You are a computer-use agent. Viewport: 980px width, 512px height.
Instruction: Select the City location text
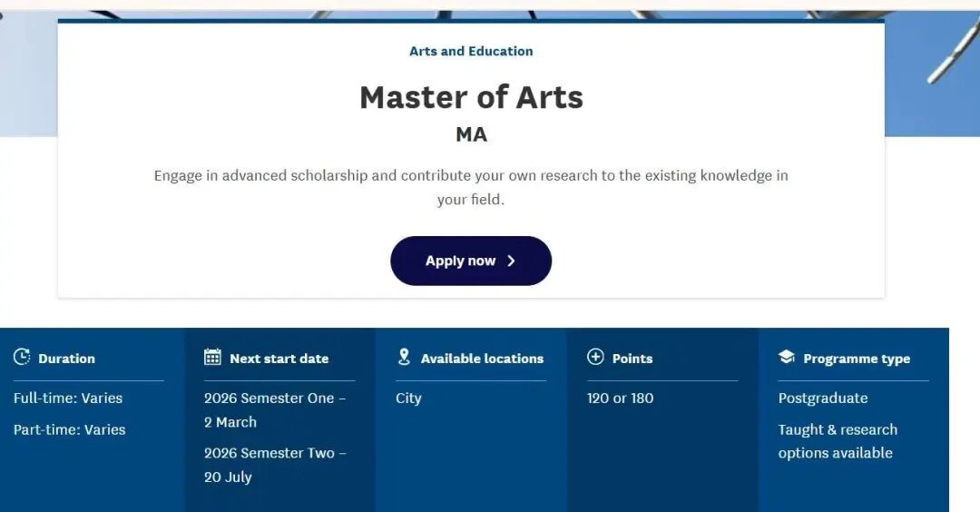coord(408,399)
